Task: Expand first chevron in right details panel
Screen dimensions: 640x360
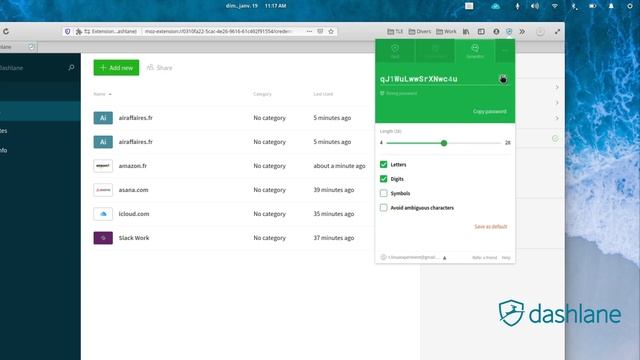Action: (557, 87)
